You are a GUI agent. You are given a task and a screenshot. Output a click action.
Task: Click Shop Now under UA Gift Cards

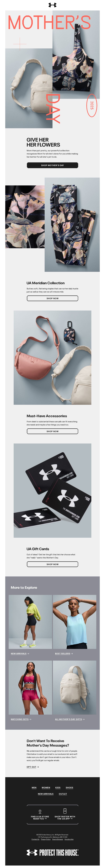coord(52,564)
